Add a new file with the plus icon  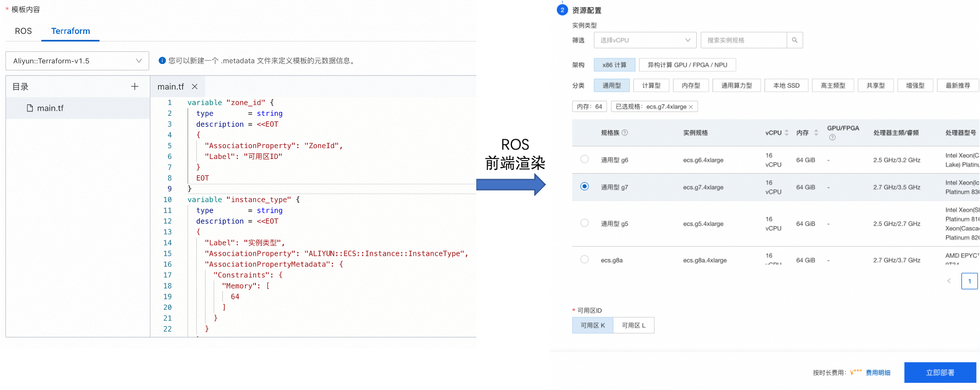pyautogui.click(x=135, y=86)
